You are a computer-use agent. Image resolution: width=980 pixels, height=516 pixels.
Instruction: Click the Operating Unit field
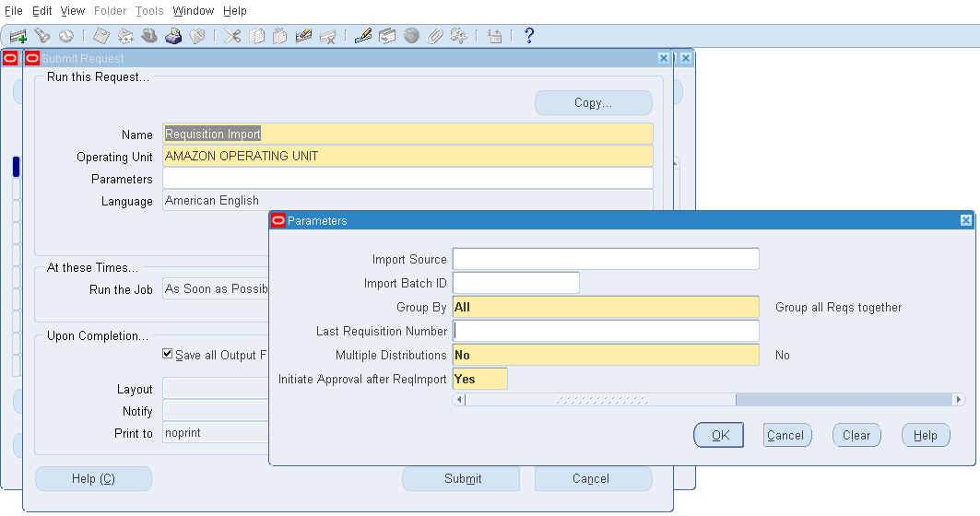(x=407, y=156)
